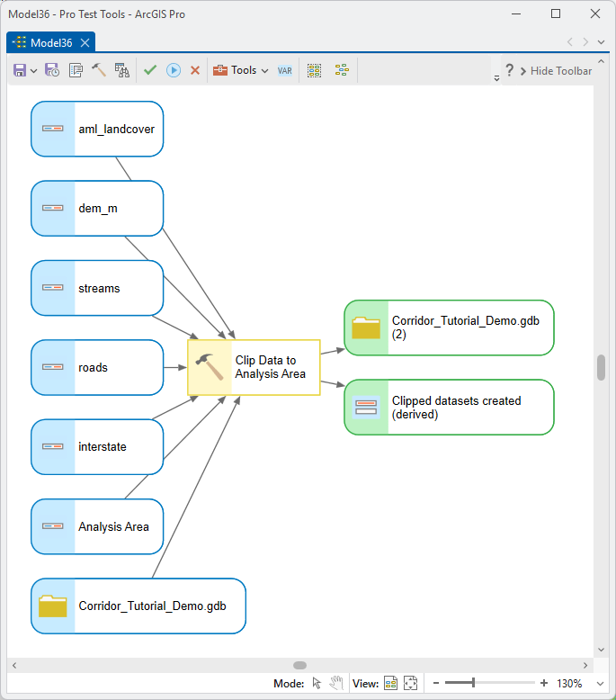Click the Environments hammer icon
Viewport: 616px width, 700px height.
click(99, 70)
